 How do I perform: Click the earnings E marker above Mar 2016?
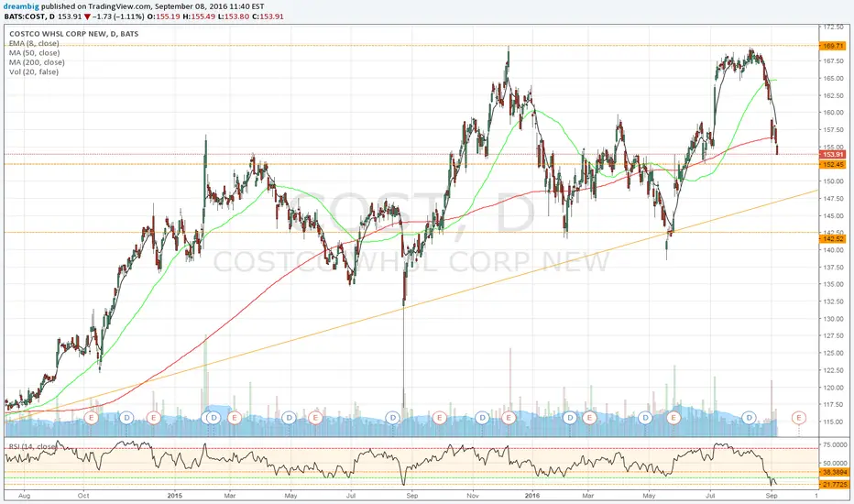pyautogui.click(x=589, y=418)
